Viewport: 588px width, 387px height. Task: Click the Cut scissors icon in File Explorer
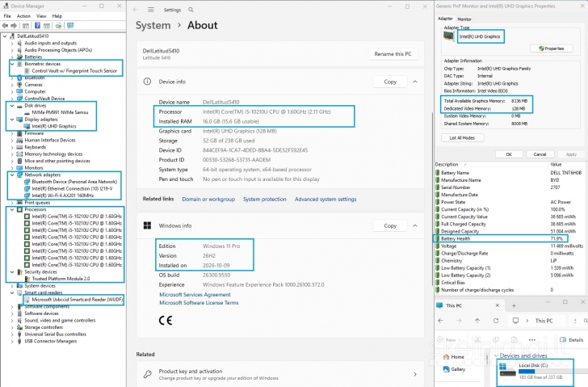click(477, 340)
